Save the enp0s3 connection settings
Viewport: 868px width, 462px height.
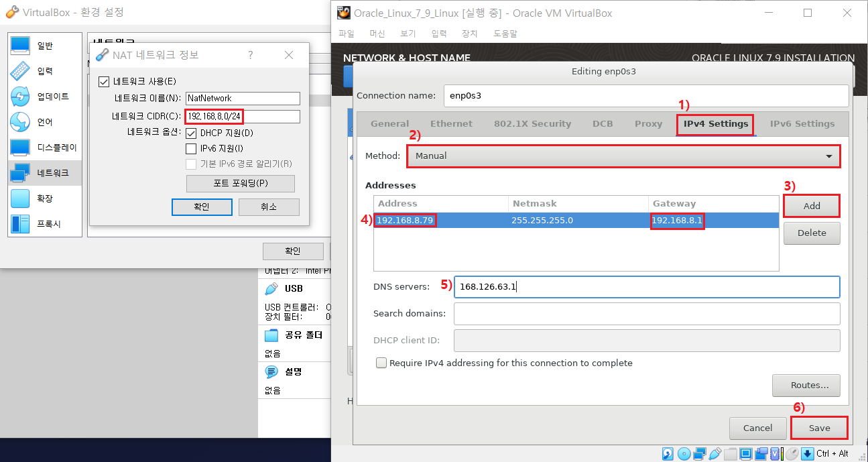819,428
